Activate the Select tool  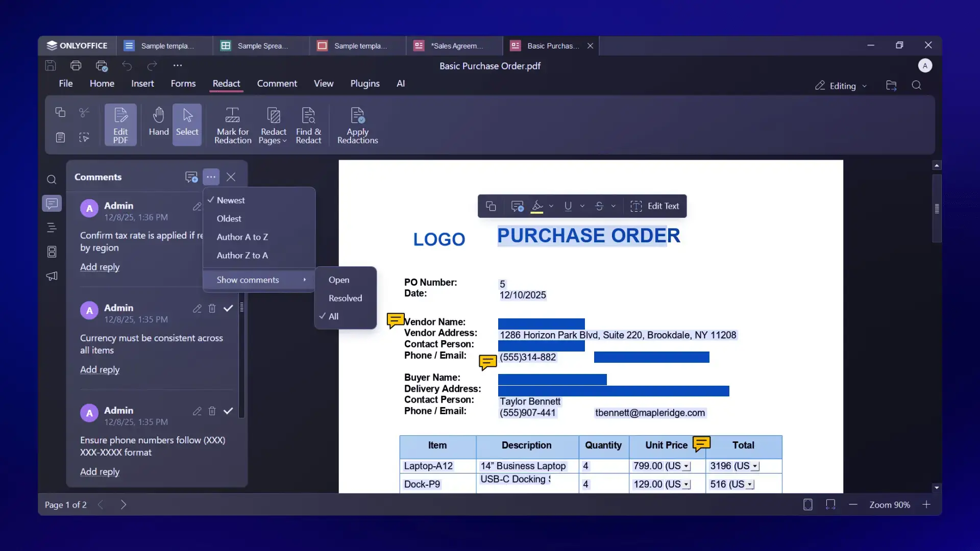coord(187,125)
